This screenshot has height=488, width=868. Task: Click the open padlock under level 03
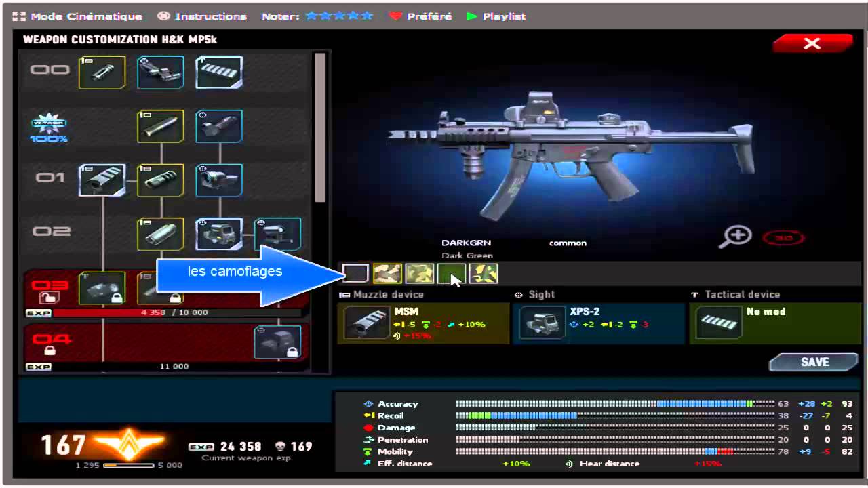tap(50, 298)
